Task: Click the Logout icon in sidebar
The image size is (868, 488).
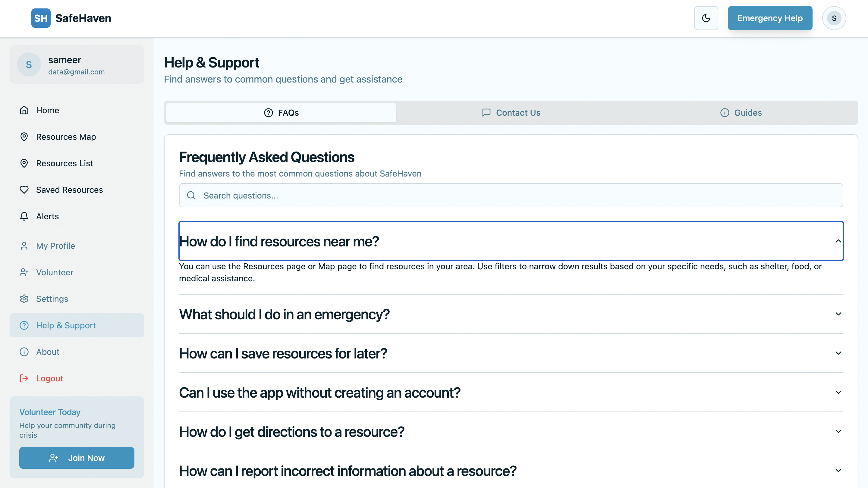Action: coord(24,378)
